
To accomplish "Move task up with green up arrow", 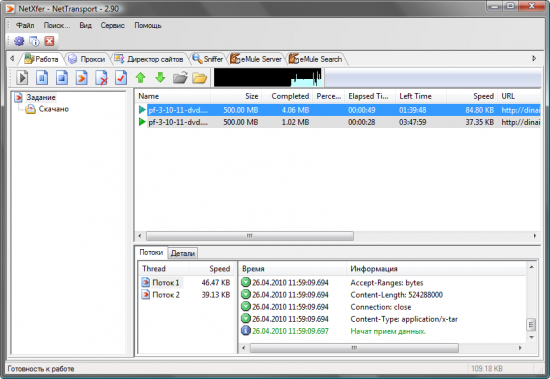I will tap(141, 78).
